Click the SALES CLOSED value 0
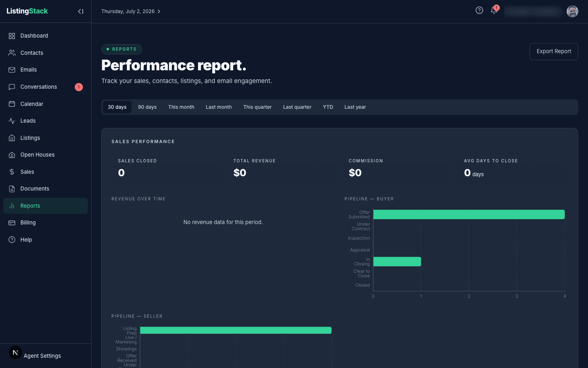Viewport: 588px width, 368px height. [121, 173]
